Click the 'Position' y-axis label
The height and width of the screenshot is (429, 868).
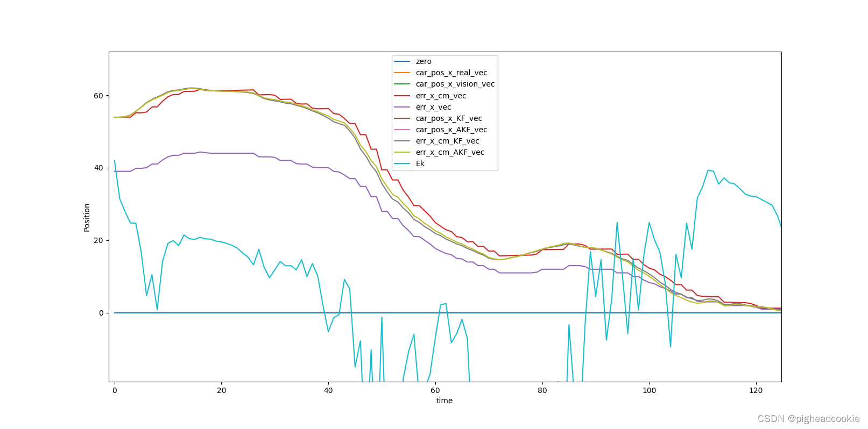[87, 217]
